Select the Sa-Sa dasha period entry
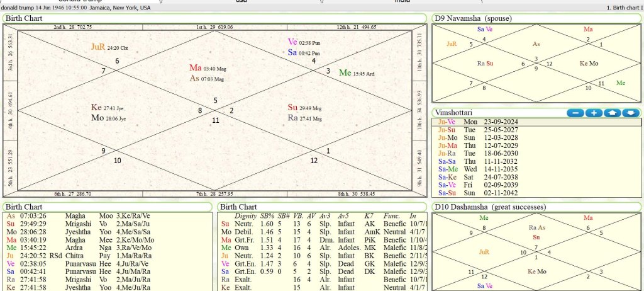The height and width of the screenshot is (291, 644). (x=484, y=162)
